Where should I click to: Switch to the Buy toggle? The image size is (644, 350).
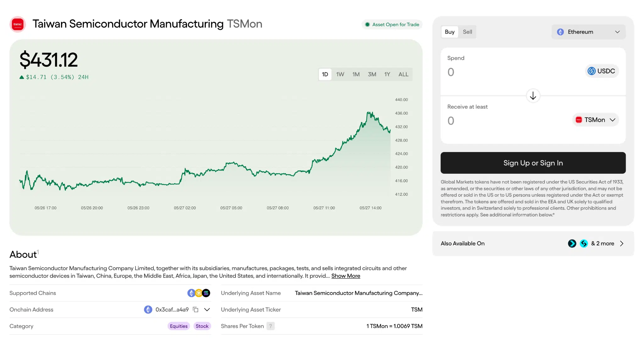point(450,32)
